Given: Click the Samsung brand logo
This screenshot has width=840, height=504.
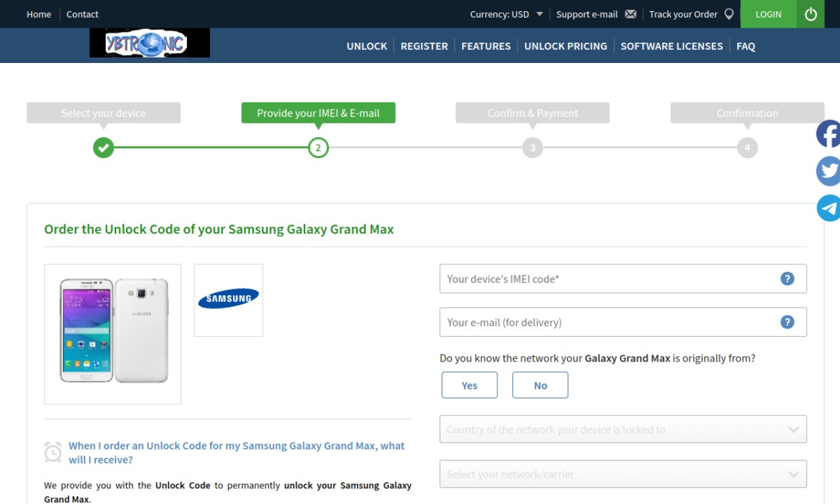Looking at the screenshot, I should tap(228, 300).
